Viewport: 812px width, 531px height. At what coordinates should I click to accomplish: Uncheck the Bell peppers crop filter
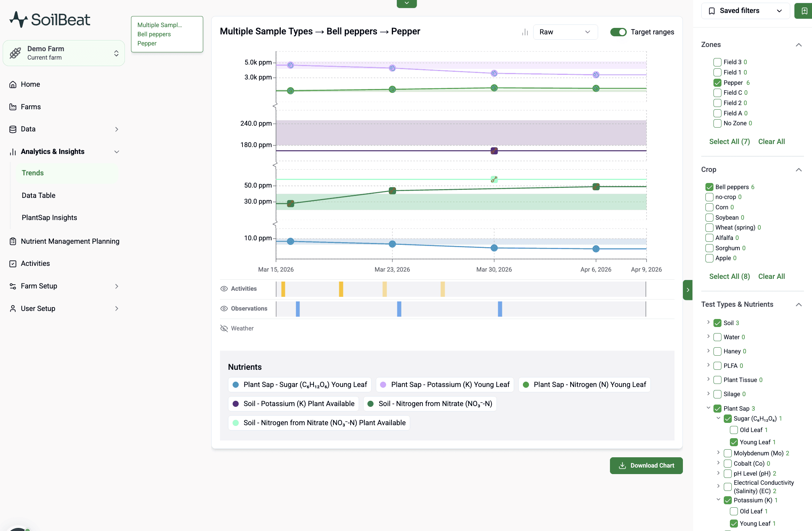[x=709, y=187]
